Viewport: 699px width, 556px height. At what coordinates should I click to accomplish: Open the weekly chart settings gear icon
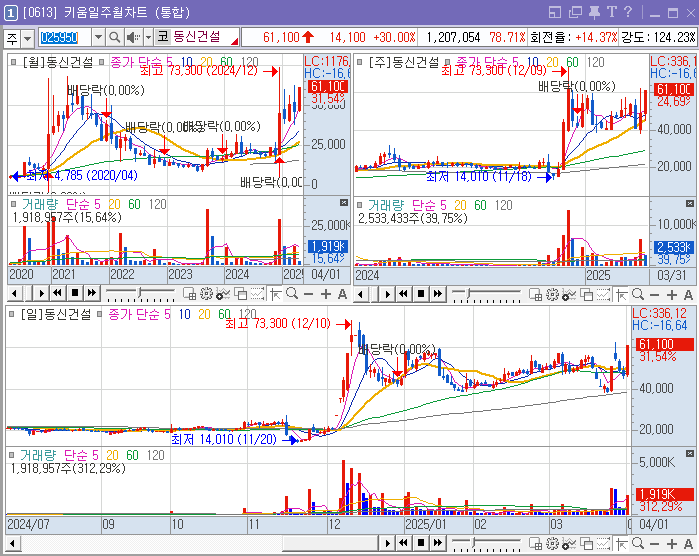tap(552, 294)
